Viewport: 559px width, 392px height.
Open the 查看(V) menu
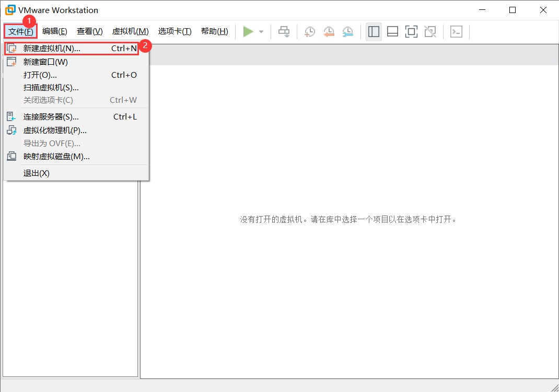pyautogui.click(x=89, y=31)
